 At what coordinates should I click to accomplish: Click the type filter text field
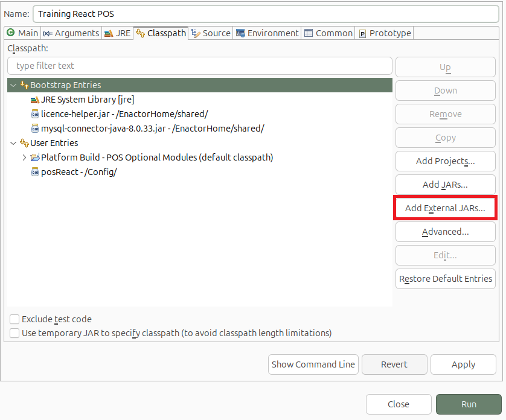pos(199,66)
